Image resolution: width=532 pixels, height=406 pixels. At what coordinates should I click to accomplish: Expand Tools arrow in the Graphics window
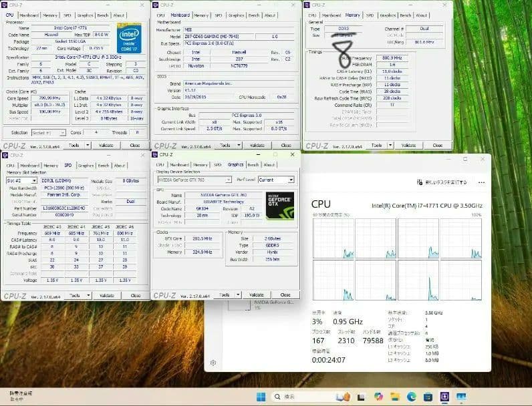click(238, 295)
